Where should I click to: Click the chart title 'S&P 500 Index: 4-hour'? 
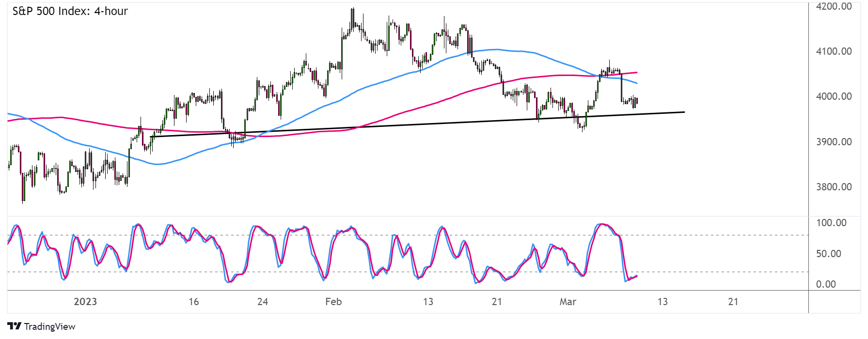pos(70,11)
